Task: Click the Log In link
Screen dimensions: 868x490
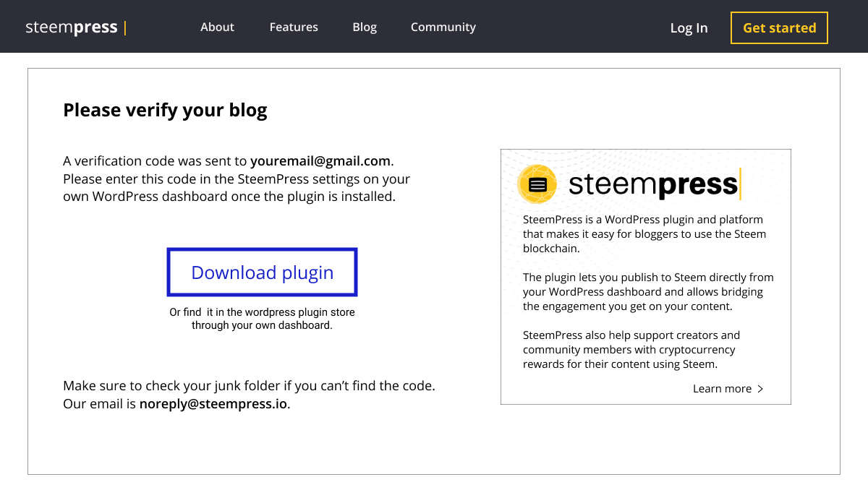Action: [689, 27]
